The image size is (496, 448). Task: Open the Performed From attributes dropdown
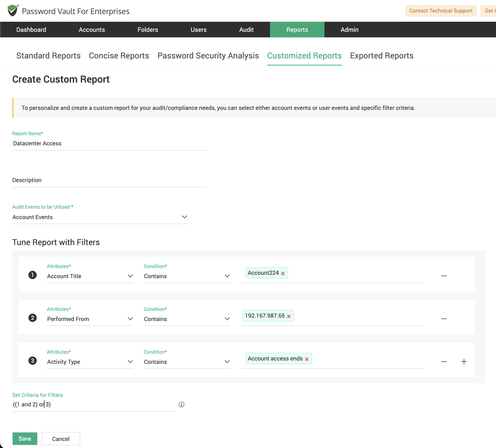coord(90,319)
